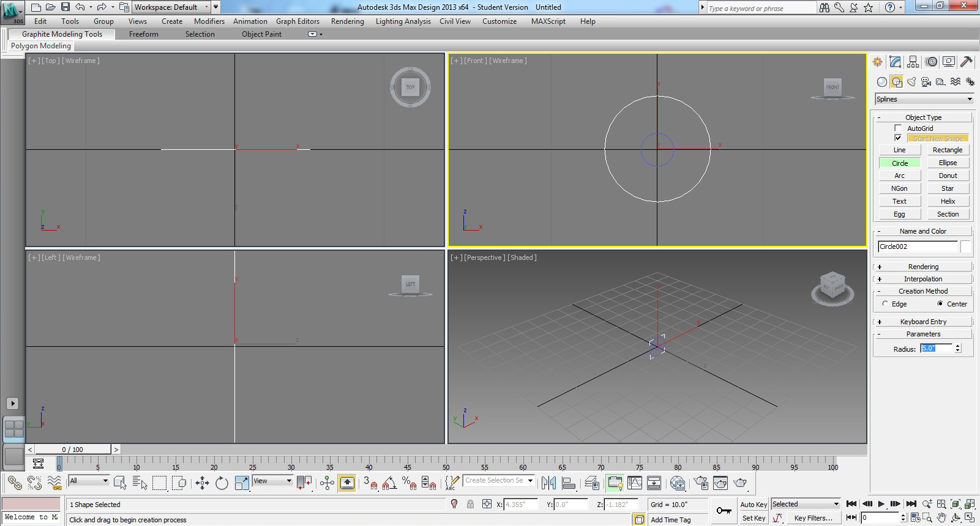Open the Render Setup teapot icon

[701, 483]
